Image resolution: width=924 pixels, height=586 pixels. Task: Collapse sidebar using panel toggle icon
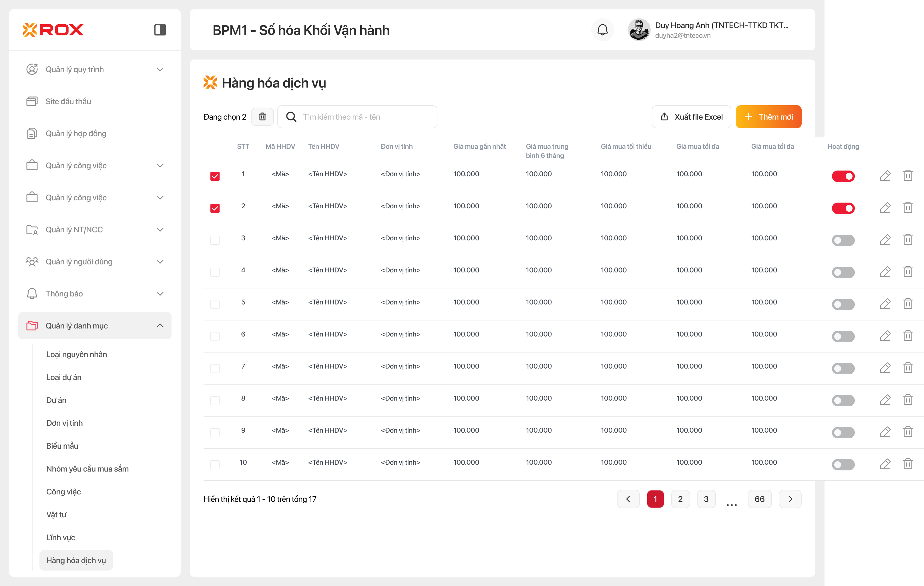[160, 30]
